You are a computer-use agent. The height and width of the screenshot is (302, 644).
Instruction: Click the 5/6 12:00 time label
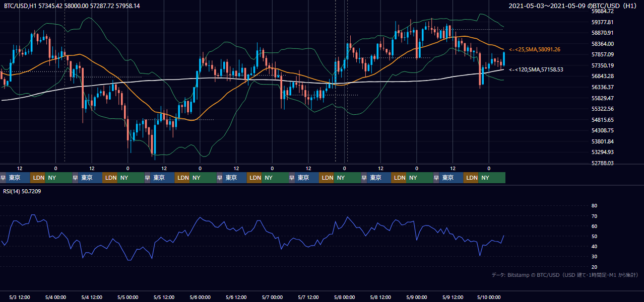click(x=236, y=297)
